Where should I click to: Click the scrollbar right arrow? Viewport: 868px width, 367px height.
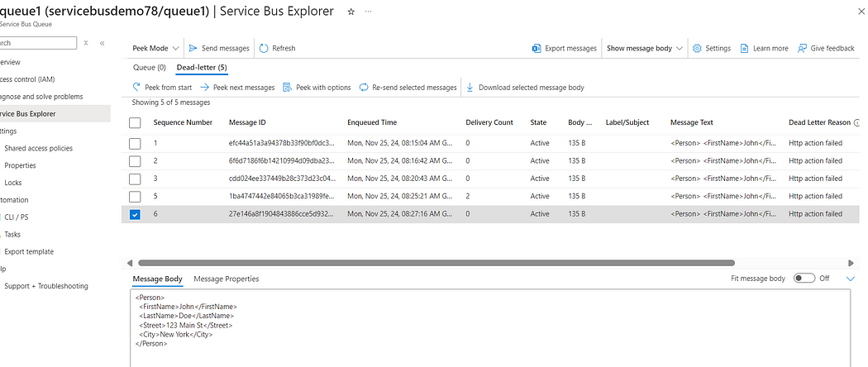point(851,263)
